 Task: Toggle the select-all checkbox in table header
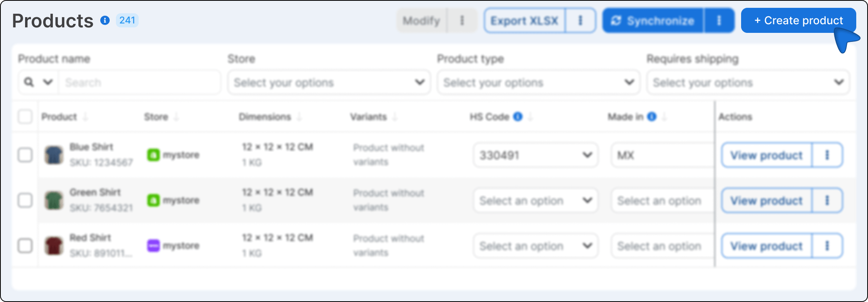(x=25, y=117)
